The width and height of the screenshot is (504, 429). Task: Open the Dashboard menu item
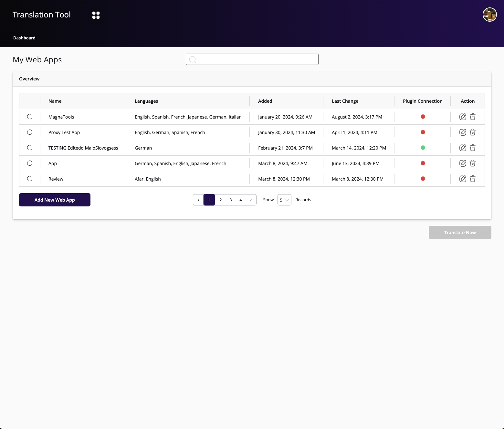pyautogui.click(x=24, y=38)
